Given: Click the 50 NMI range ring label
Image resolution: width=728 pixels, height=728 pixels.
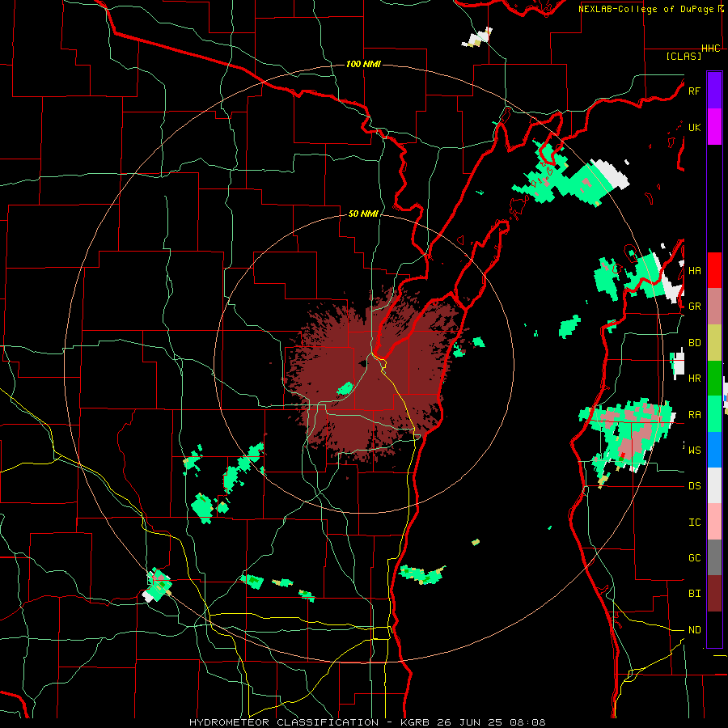Looking at the screenshot, I should tap(363, 214).
